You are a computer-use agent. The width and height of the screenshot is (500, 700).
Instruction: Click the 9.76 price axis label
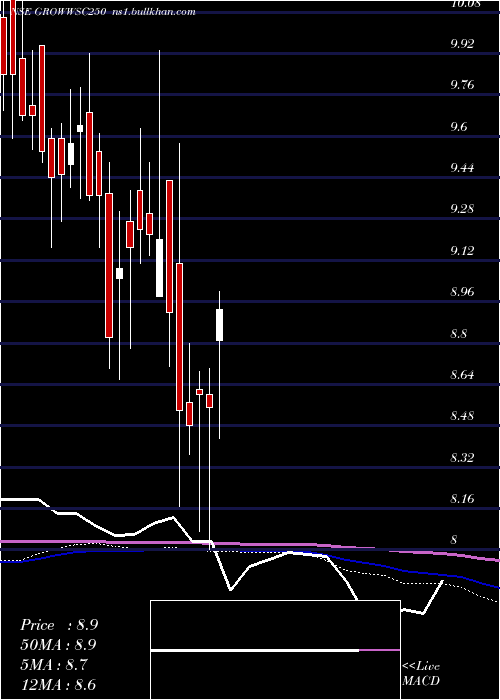pyautogui.click(x=462, y=85)
